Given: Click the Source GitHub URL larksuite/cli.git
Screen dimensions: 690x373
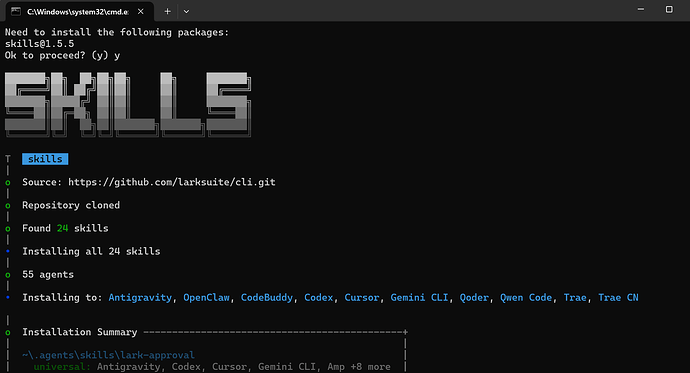Looking at the screenshot, I should (x=172, y=182).
